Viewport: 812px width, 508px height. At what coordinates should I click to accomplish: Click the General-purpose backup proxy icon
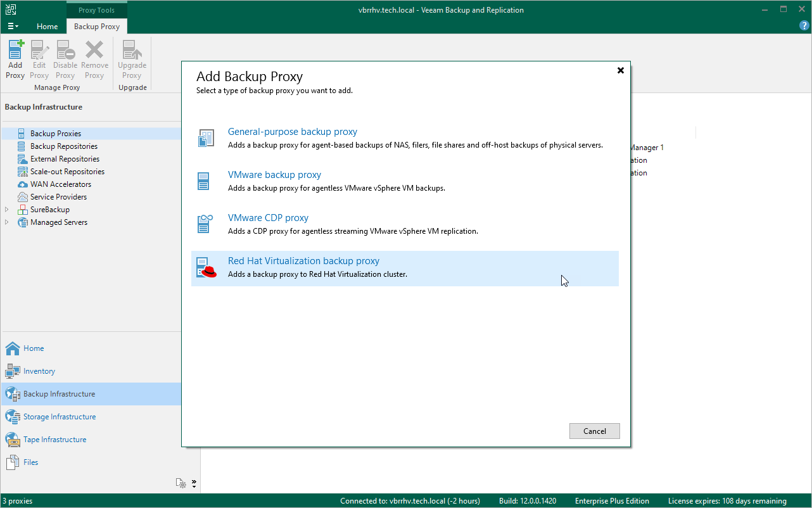206,138
